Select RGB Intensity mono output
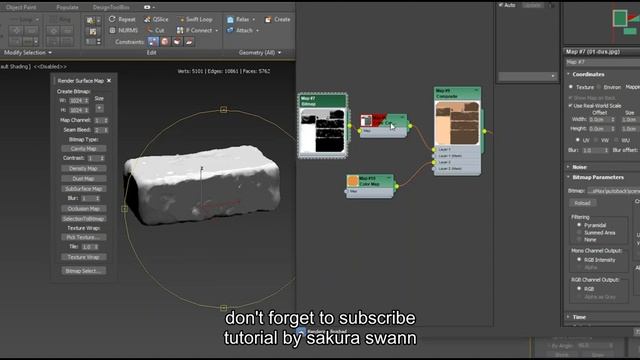Image resolution: width=640 pixels, height=360 pixels. coord(579,260)
